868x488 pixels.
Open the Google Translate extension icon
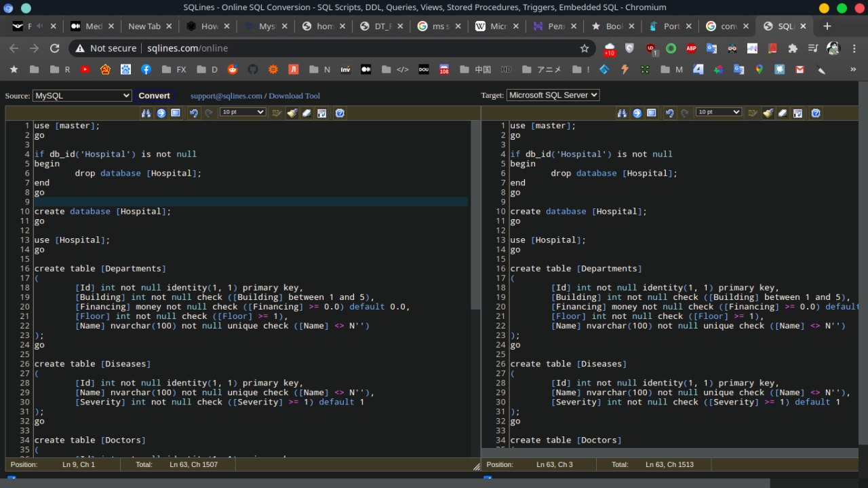pyautogui.click(x=711, y=48)
